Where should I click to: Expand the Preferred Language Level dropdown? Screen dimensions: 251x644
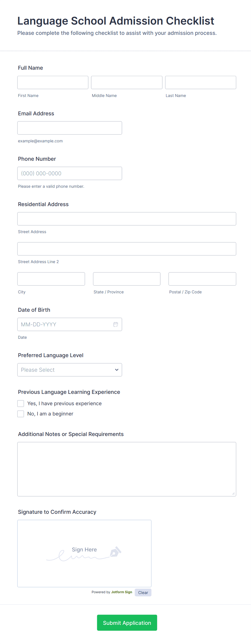pyautogui.click(x=70, y=370)
